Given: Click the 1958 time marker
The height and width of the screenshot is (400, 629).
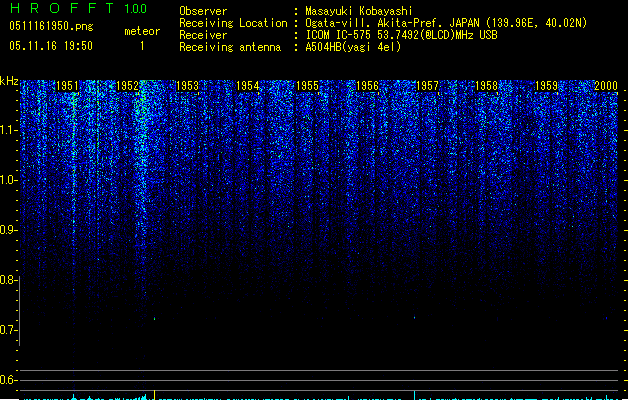Looking at the screenshot, I should point(487,86).
